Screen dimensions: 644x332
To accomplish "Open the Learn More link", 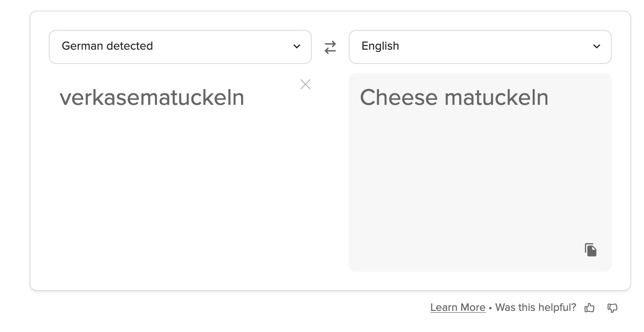I will pyautogui.click(x=458, y=308).
